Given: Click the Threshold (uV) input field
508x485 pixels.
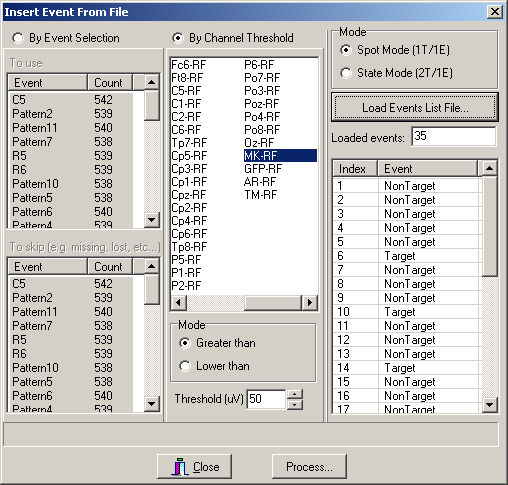Looking at the screenshot, I should tap(266, 399).
